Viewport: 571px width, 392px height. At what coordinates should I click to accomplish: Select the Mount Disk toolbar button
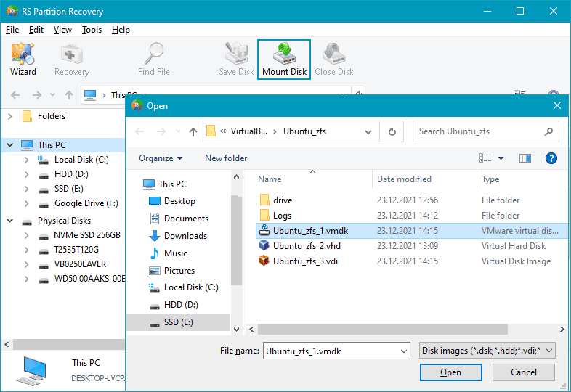284,60
